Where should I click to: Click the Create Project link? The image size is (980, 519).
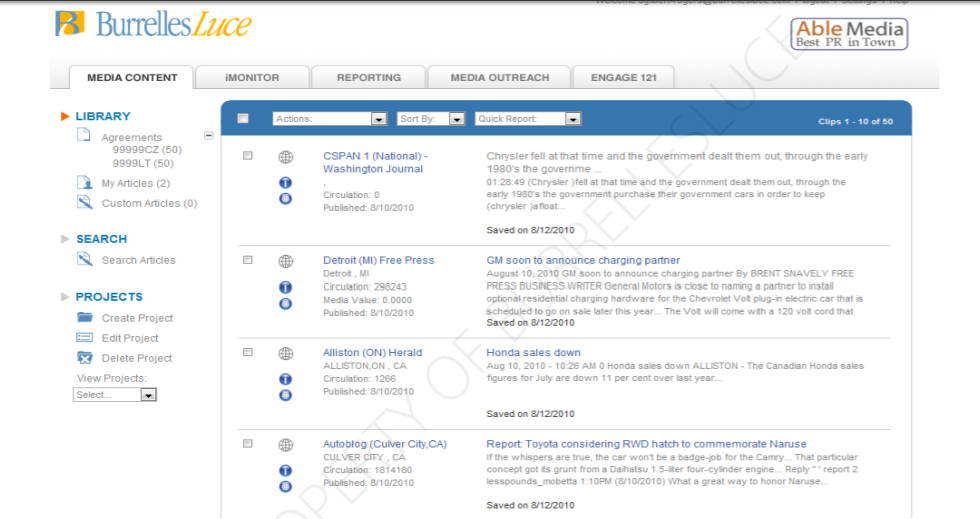[138, 318]
